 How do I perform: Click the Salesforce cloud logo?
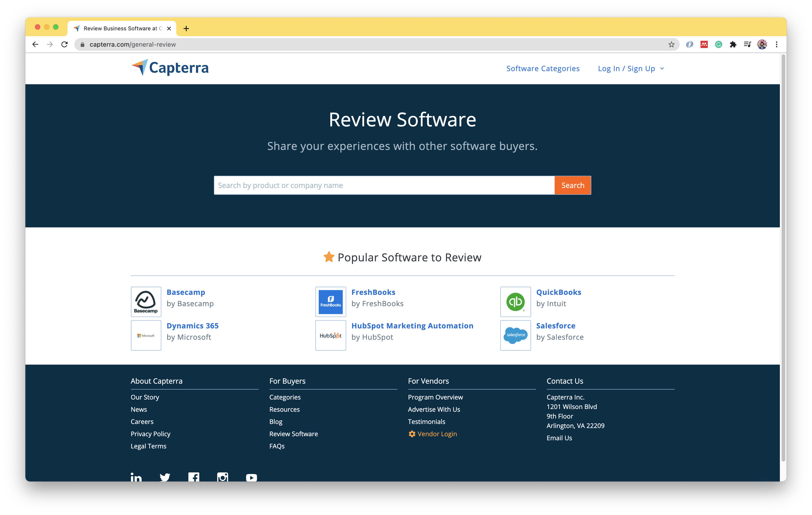516,335
